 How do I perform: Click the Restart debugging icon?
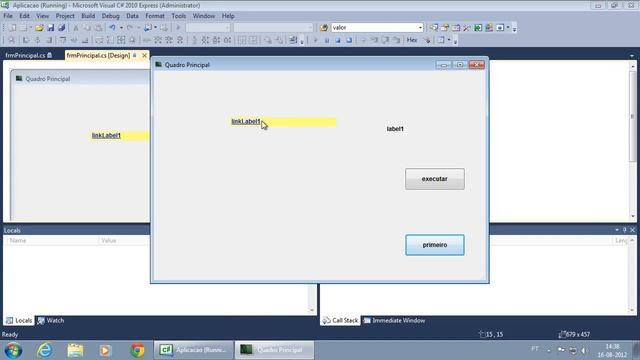(349, 40)
